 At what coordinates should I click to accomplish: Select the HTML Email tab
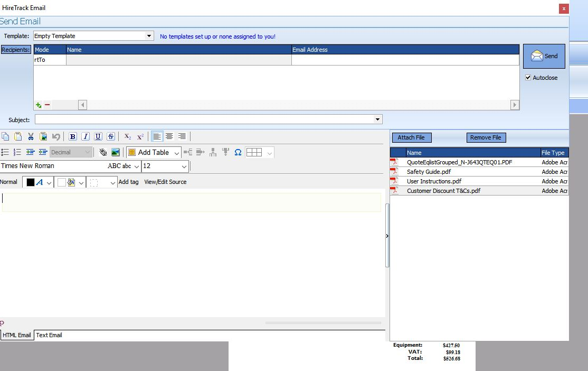(16, 335)
